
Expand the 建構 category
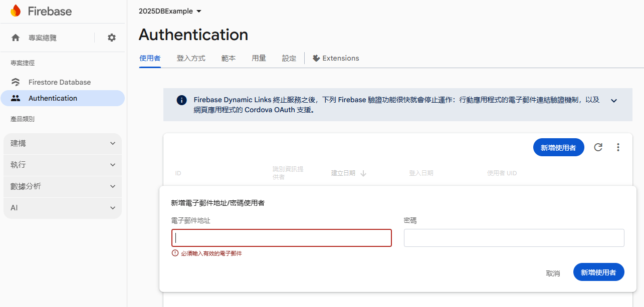pyautogui.click(x=63, y=143)
